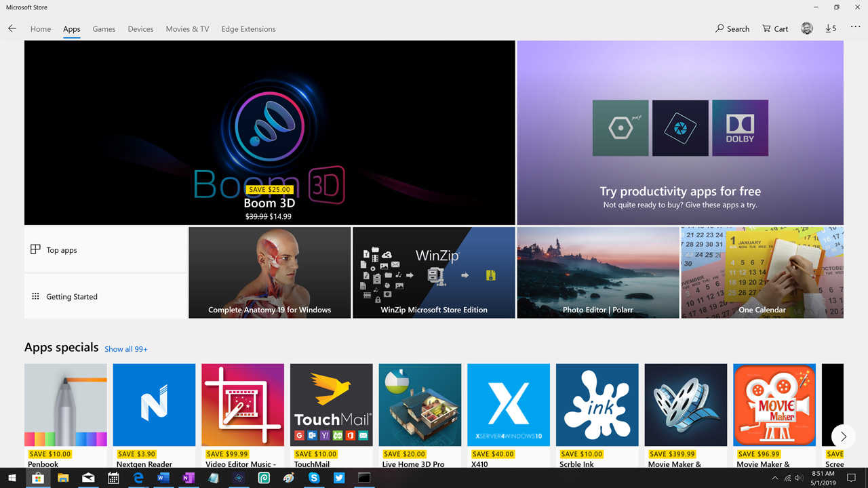Open the See more ellipsis menu
868x488 pixels.
854,28
